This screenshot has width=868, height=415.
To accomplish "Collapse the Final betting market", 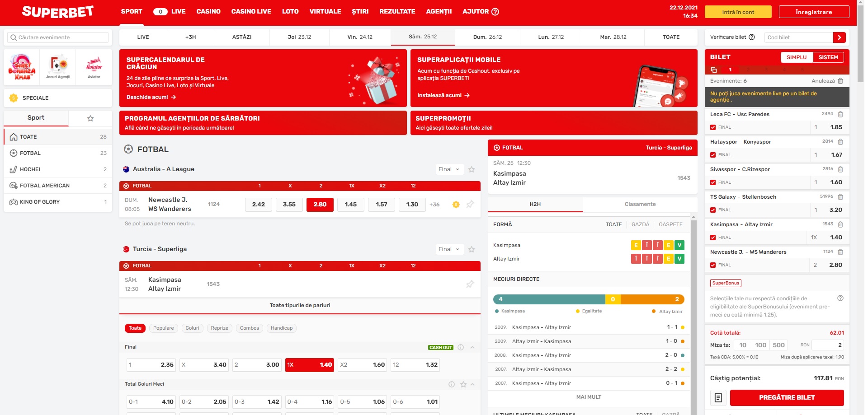I will [x=472, y=347].
